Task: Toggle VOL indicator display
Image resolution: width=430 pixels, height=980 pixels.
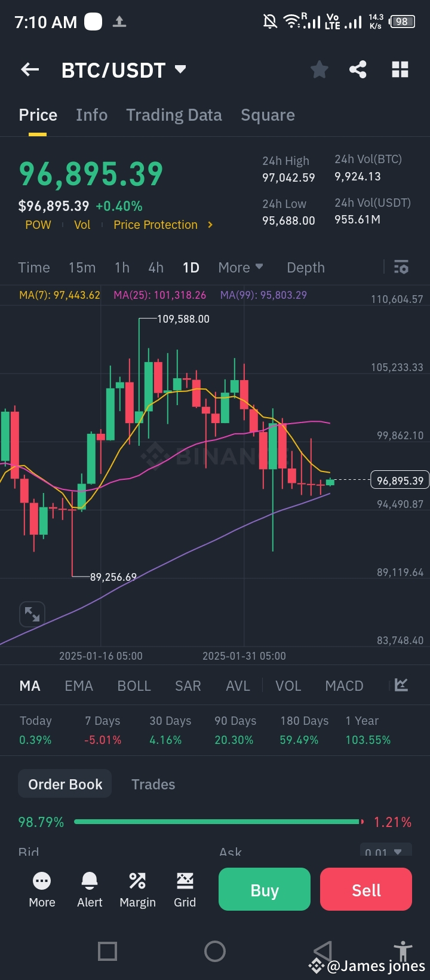Action: 288,685
